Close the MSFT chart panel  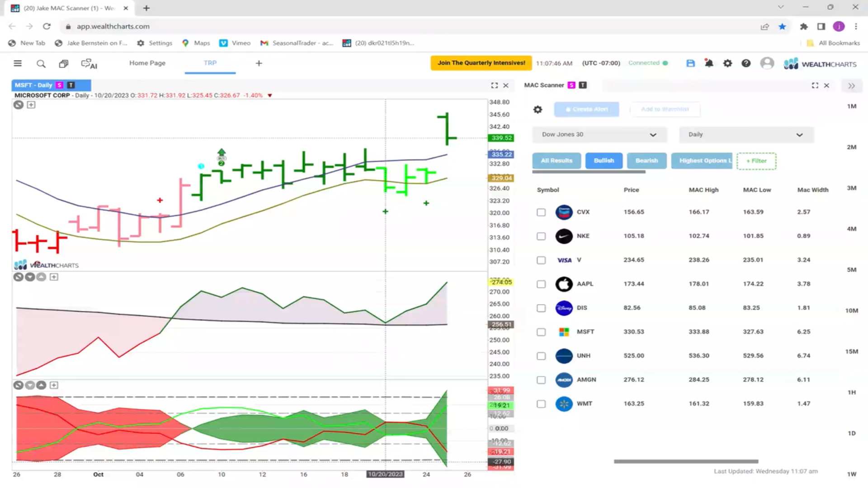point(506,85)
